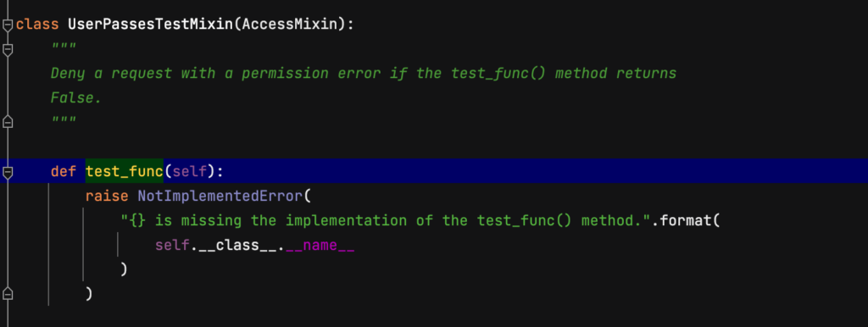Viewport: 868px width, 327px height.
Task: Click the purple __name__ attribute
Action: tap(320, 245)
